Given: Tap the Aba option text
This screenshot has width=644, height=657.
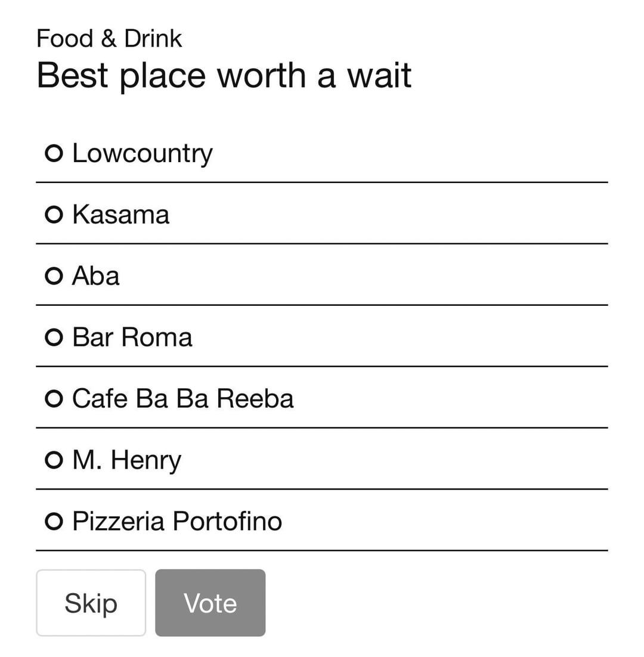Looking at the screenshot, I should pyautogui.click(x=95, y=276).
